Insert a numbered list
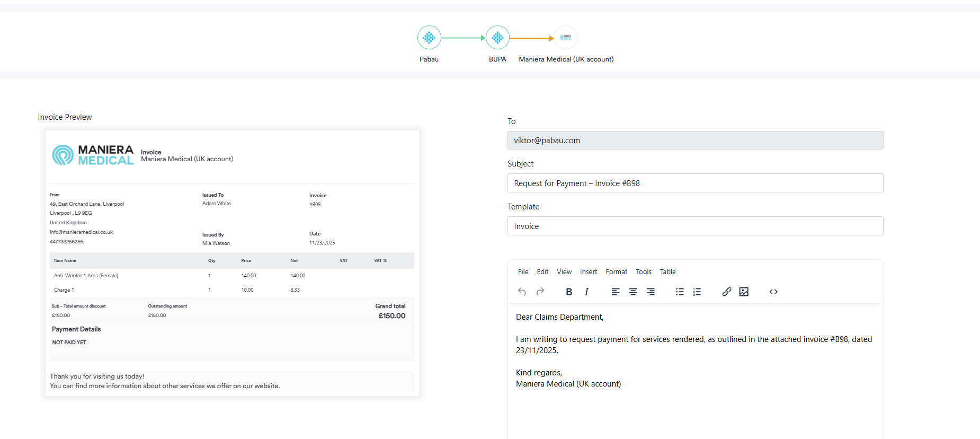The width and height of the screenshot is (980, 439). tap(697, 292)
